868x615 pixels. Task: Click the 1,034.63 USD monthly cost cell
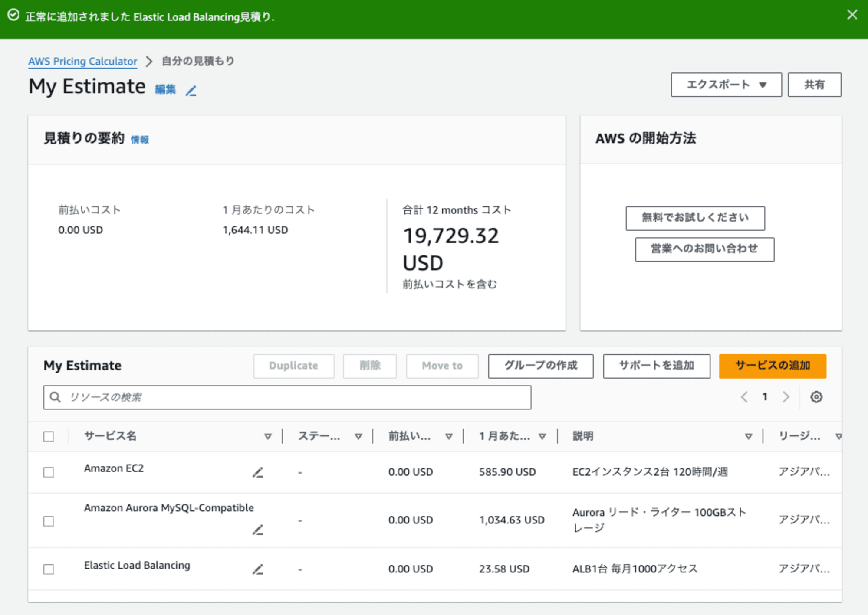512,520
